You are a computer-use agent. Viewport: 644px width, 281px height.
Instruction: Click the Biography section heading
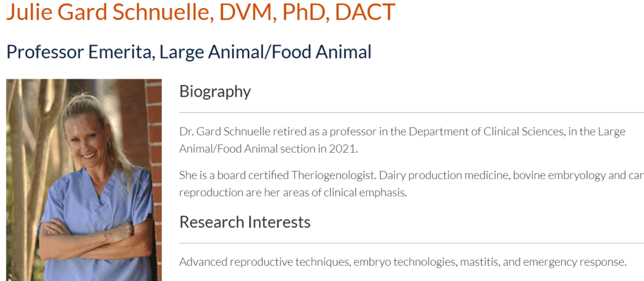click(215, 91)
